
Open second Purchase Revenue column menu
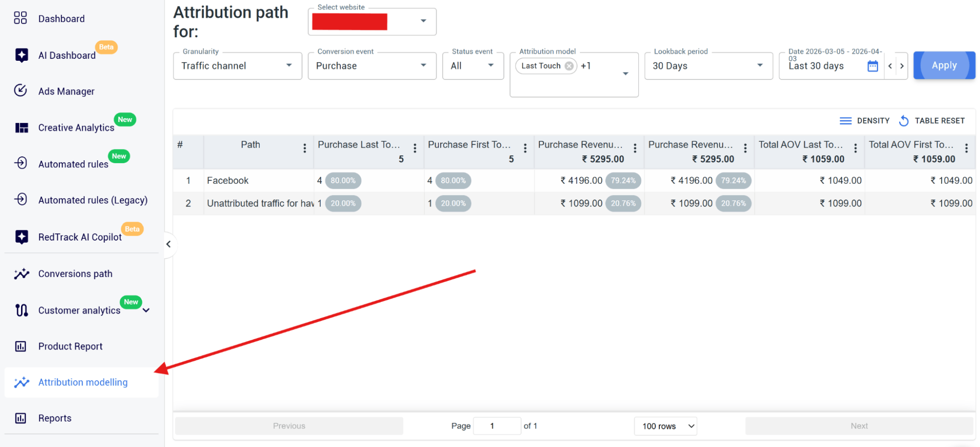[745, 148]
